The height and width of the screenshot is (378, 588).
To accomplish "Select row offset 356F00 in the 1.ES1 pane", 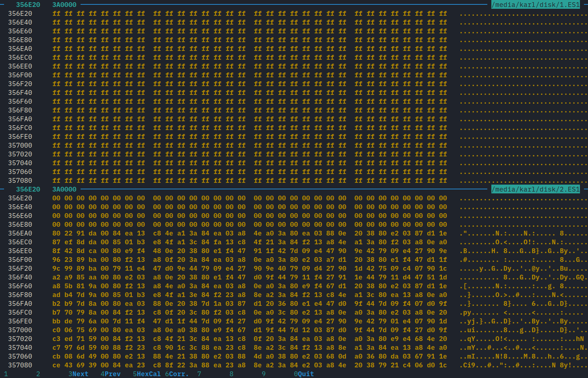I will coord(20,75).
